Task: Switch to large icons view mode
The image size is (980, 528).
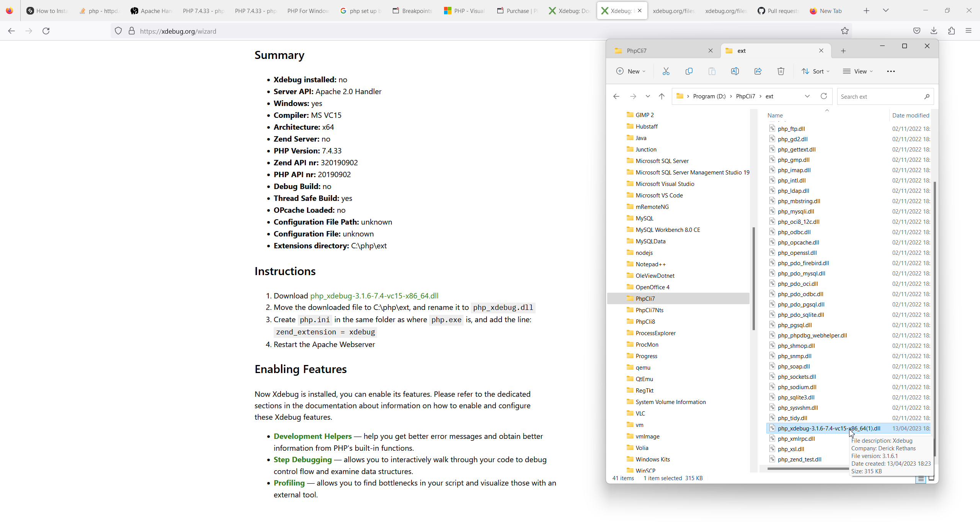Action: (x=931, y=478)
